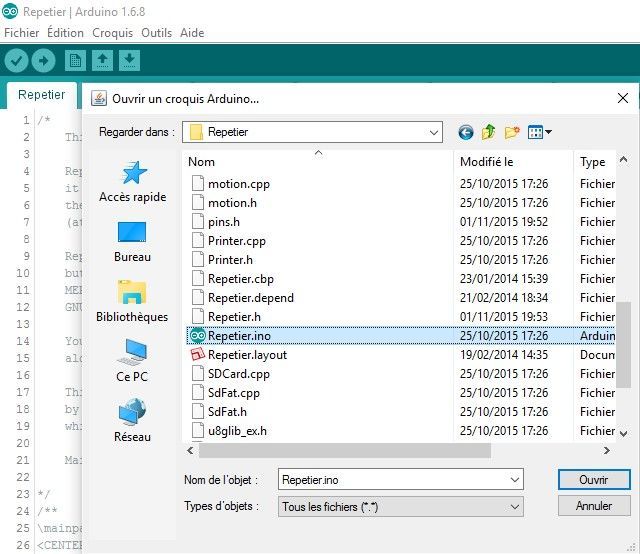Click the red icon of Repetier.layout
640x554 pixels.
tap(198, 354)
